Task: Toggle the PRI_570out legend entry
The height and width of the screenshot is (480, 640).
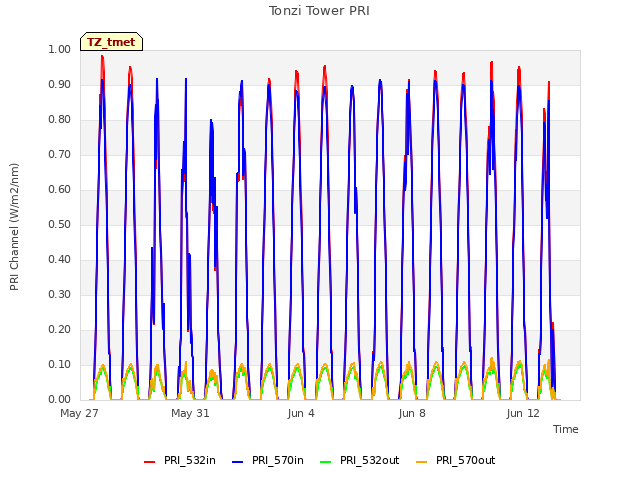Action: [456, 460]
